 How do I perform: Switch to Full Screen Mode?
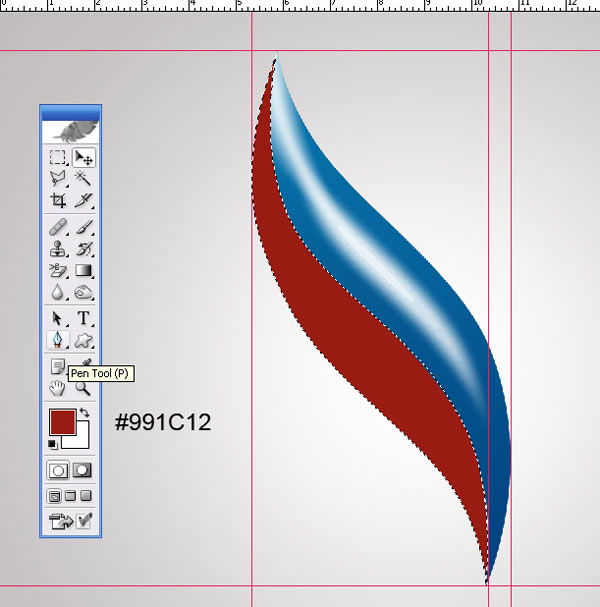click(x=86, y=496)
